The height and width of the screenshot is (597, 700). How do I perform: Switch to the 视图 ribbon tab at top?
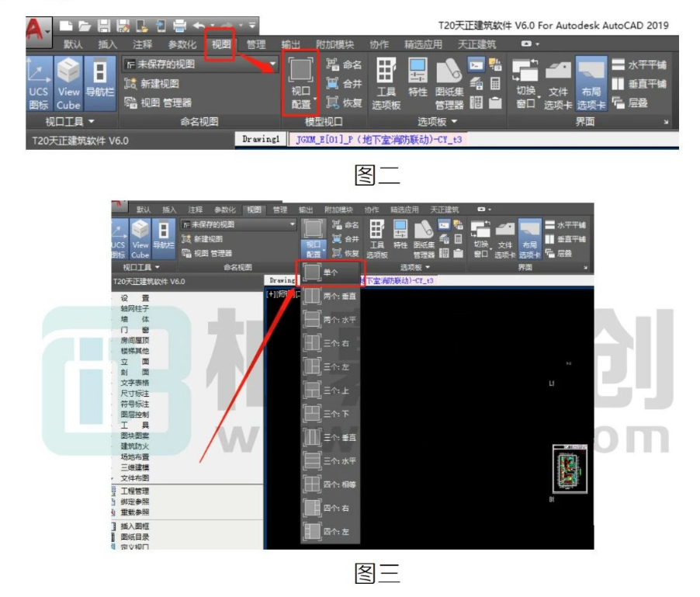(x=221, y=44)
